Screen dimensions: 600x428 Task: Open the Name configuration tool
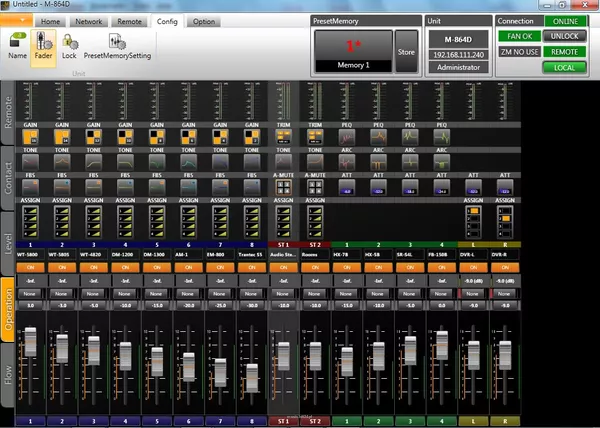tap(18, 46)
